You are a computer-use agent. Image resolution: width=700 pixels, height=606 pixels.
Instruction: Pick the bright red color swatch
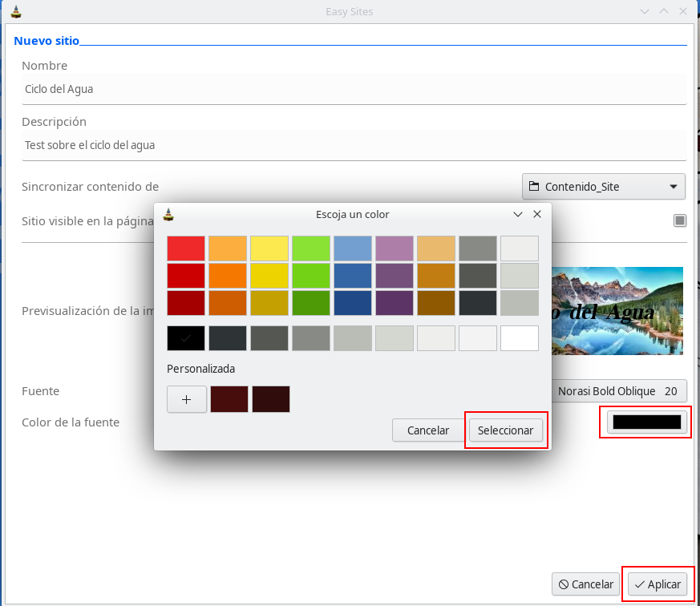tap(186, 248)
